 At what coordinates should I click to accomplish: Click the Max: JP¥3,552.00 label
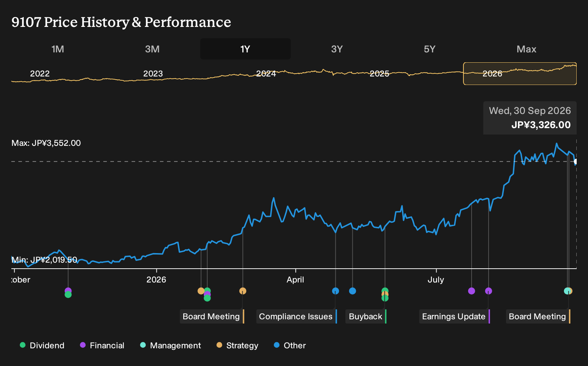click(46, 143)
